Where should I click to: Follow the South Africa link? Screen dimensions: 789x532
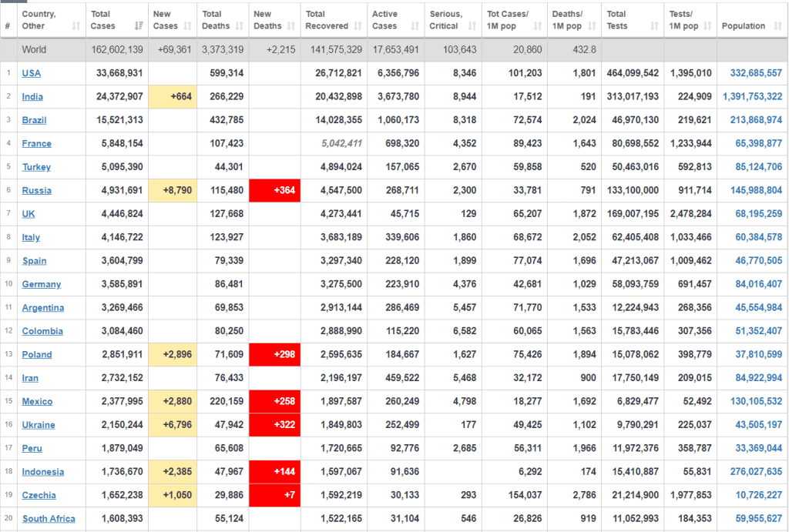click(49, 519)
